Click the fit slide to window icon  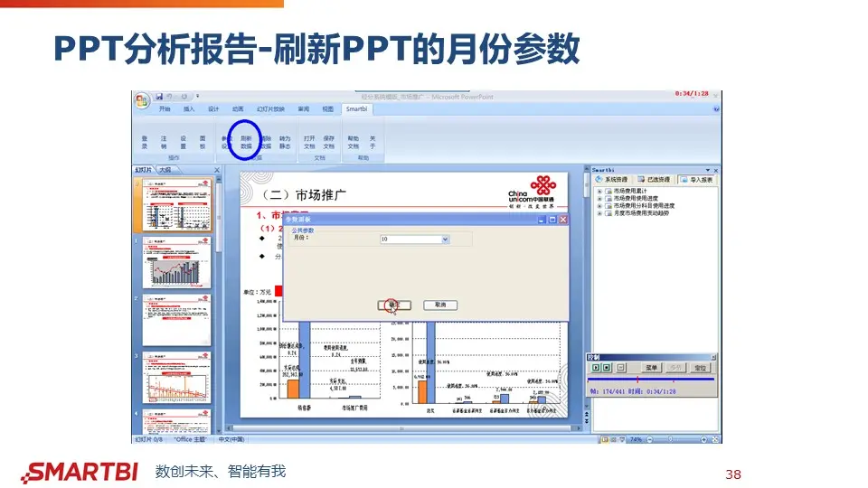tap(714, 439)
